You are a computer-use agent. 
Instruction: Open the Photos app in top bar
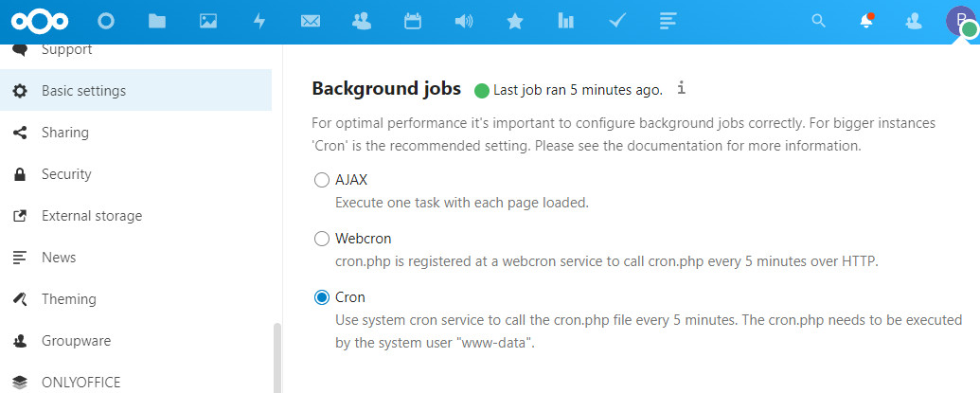click(x=208, y=21)
